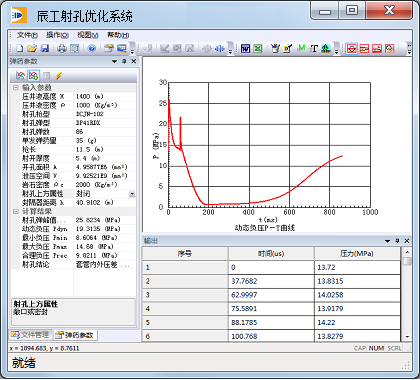Switch to 文件管理 tab
Screen dimensions: 420x380
(x=30, y=335)
